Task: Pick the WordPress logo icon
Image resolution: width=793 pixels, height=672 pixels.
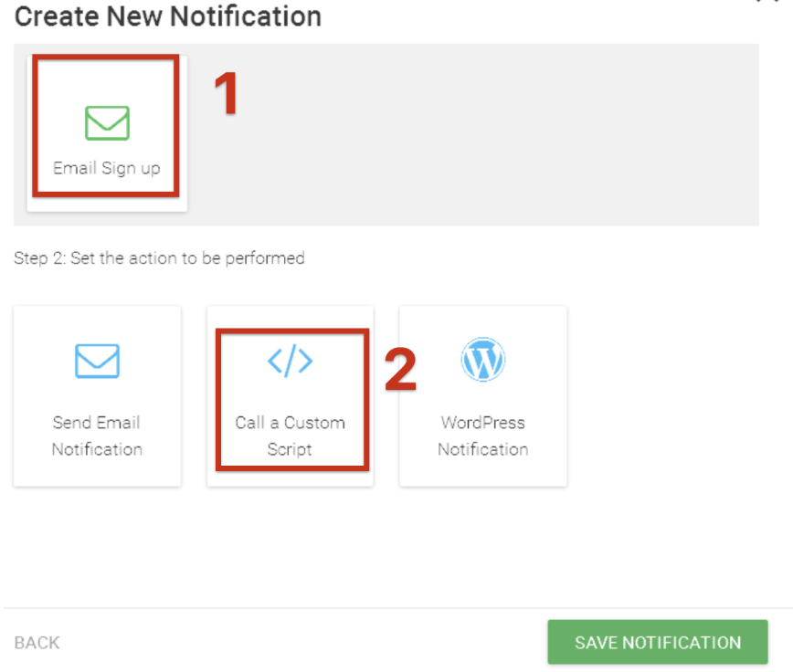Action: point(483,359)
